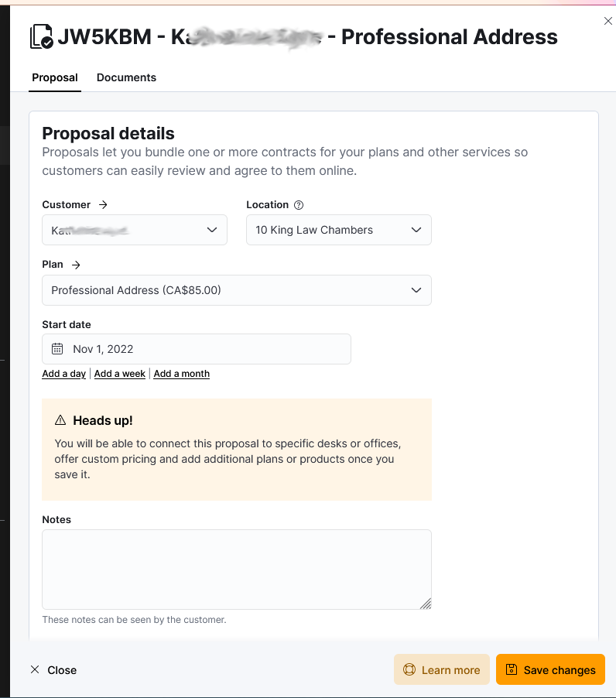Click the Add a month link
Screen dimensions: 616x698
[x=182, y=374]
